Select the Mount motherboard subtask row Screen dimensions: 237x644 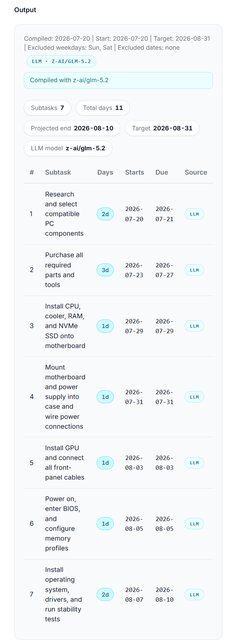tap(118, 397)
